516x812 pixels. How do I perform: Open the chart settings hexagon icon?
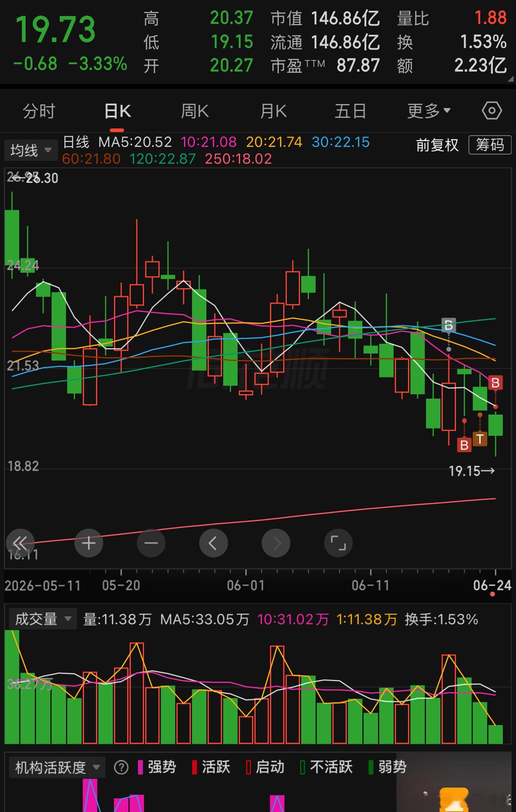pos(492,111)
